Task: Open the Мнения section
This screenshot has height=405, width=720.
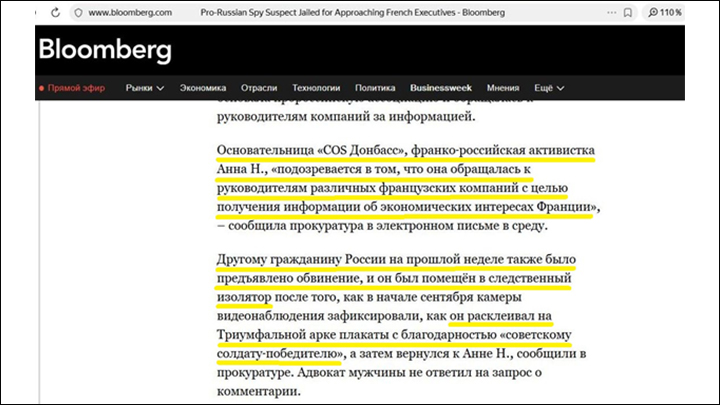Action: (503, 88)
